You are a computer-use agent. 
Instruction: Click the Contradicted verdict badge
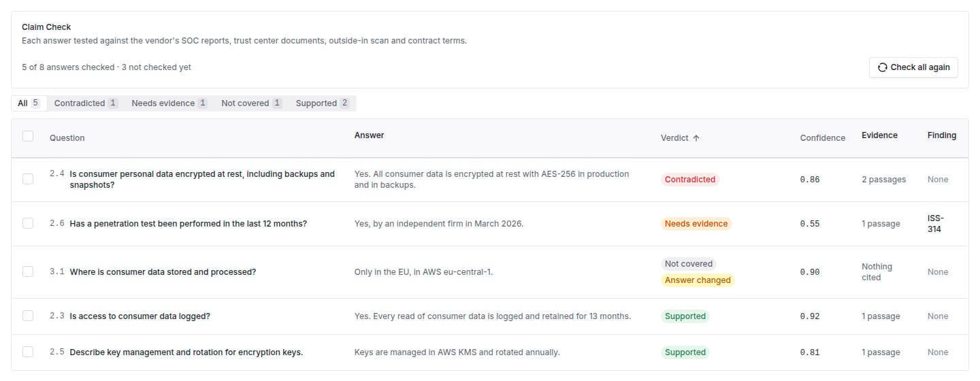pyautogui.click(x=690, y=180)
